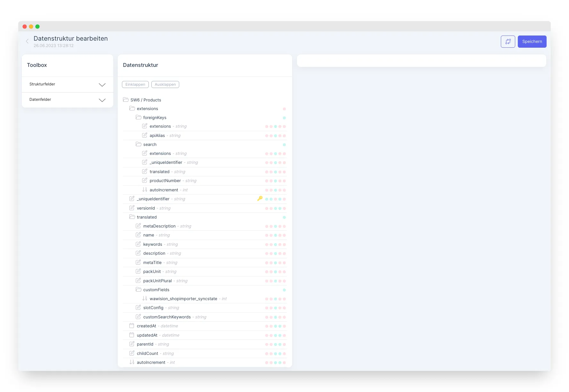The width and height of the screenshot is (569, 392).
Task: Click the calendar icon of createdAt field
Action: click(132, 326)
